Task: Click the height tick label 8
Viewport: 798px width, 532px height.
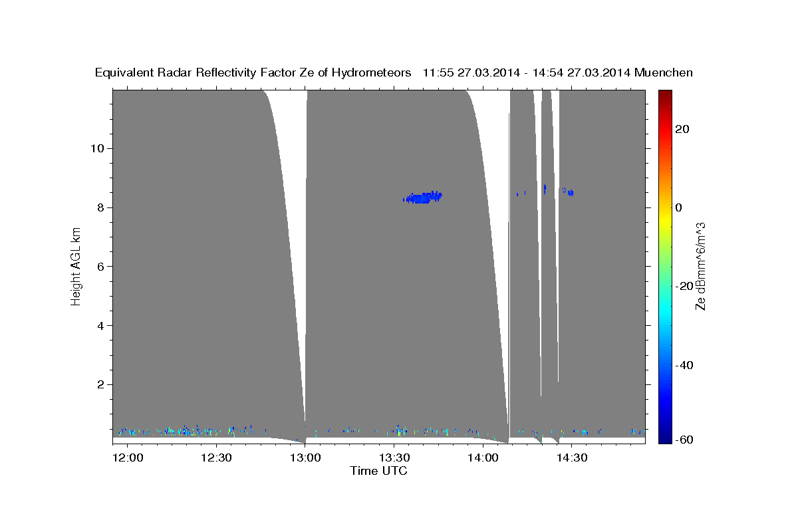Action: tap(100, 207)
